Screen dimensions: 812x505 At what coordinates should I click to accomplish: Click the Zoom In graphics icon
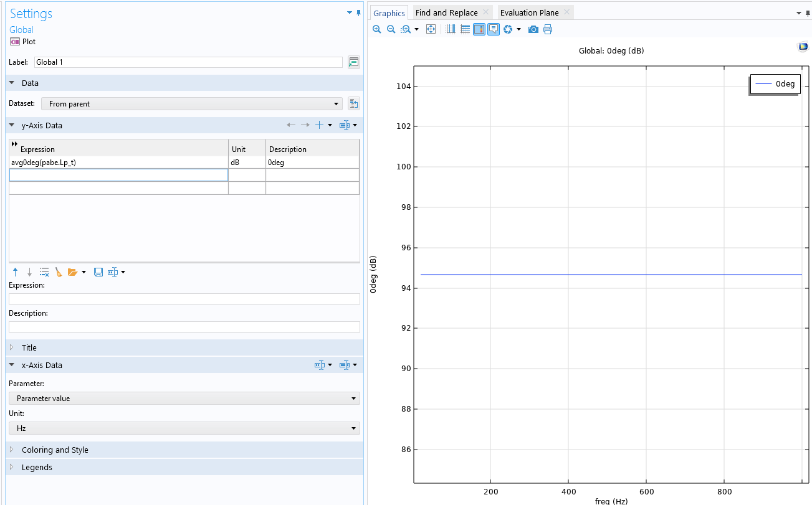(x=376, y=29)
